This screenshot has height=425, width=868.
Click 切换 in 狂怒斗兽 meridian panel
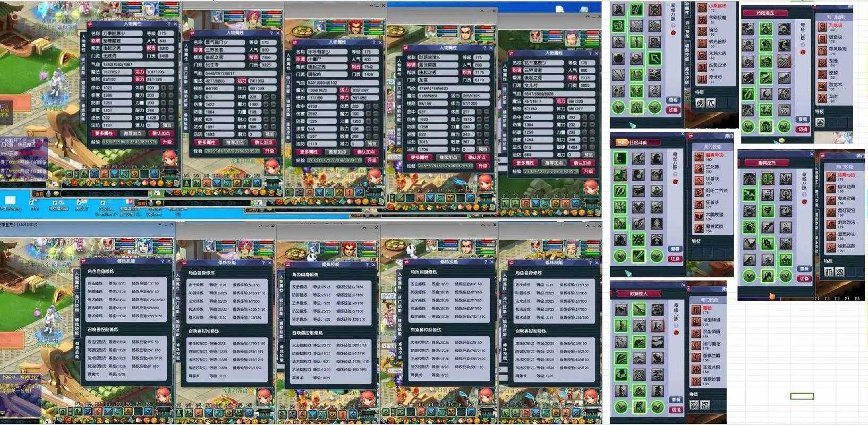click(x=675, y=259)
